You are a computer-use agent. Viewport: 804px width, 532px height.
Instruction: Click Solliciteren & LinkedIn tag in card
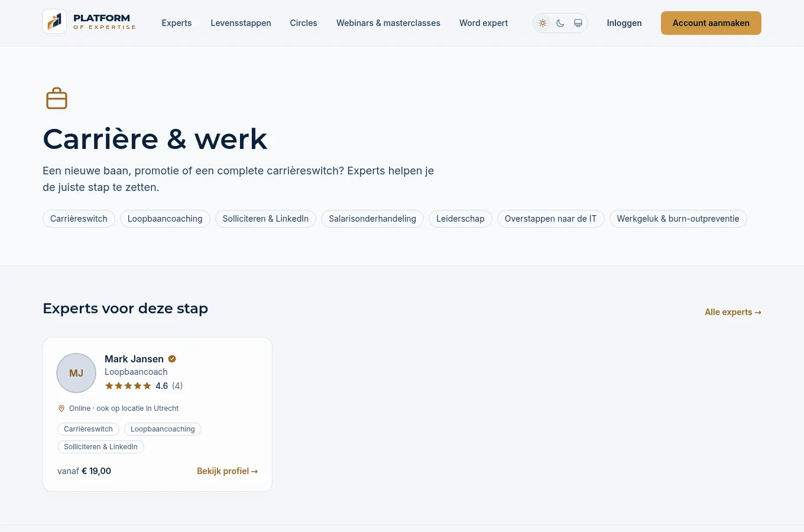(x=100, y=447)
